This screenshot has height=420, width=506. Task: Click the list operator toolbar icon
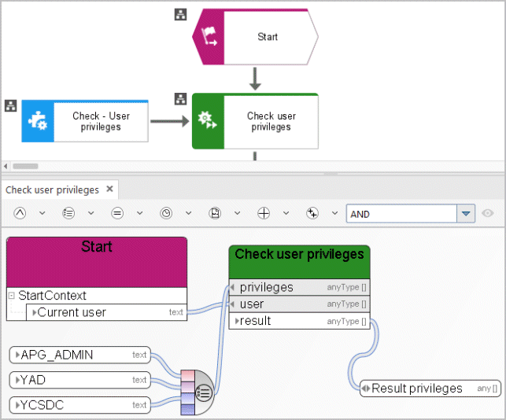pos(68,213)
